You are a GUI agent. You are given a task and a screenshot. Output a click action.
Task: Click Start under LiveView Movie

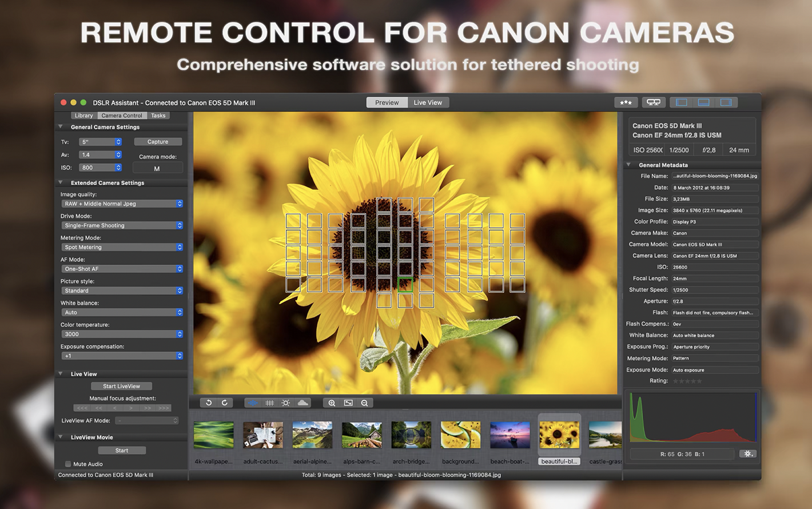(122, 451)
